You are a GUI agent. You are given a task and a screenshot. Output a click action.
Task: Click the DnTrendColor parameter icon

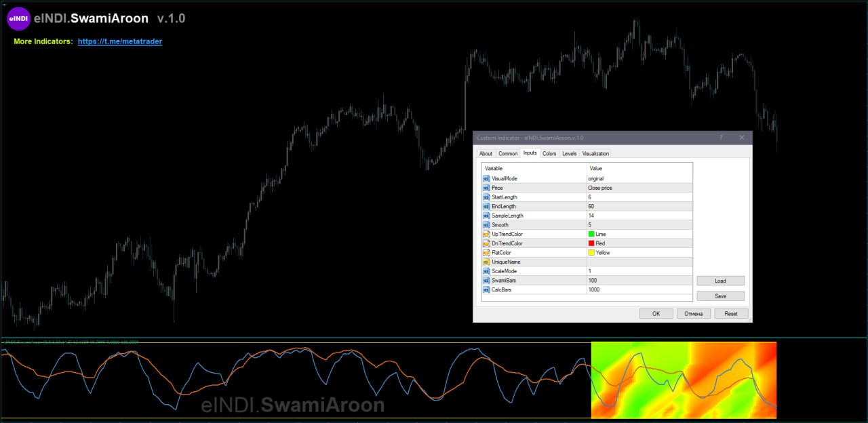click(x=486, y=243)
